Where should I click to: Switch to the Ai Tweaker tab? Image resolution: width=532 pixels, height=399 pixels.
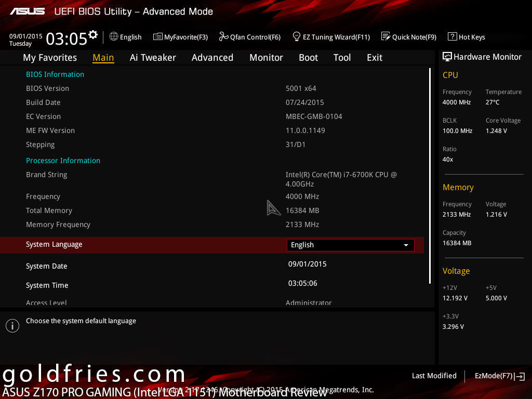point(153,58)
